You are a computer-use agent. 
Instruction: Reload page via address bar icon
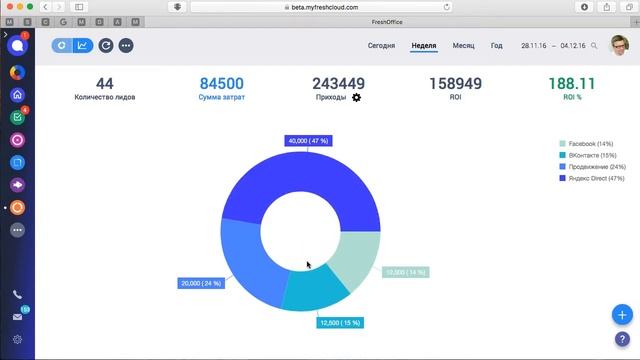(x=447, y=7)
